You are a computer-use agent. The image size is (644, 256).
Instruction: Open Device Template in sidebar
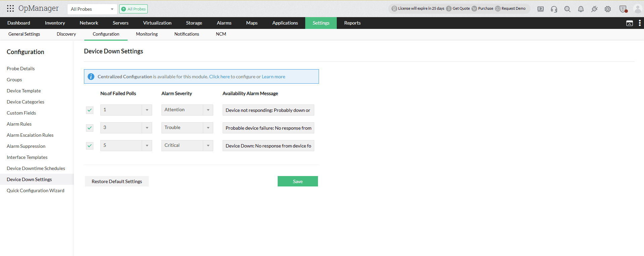pyautogui.click(x=24, y=91)
